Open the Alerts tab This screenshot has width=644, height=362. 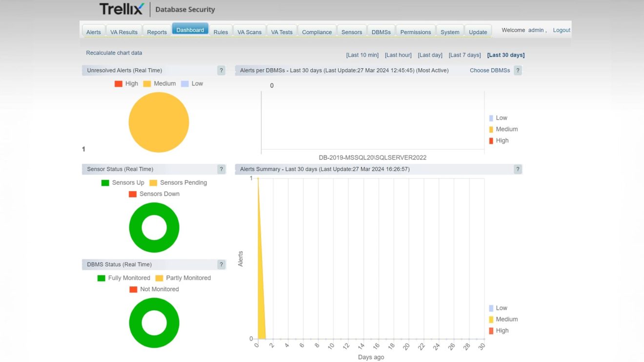[94, 32]
